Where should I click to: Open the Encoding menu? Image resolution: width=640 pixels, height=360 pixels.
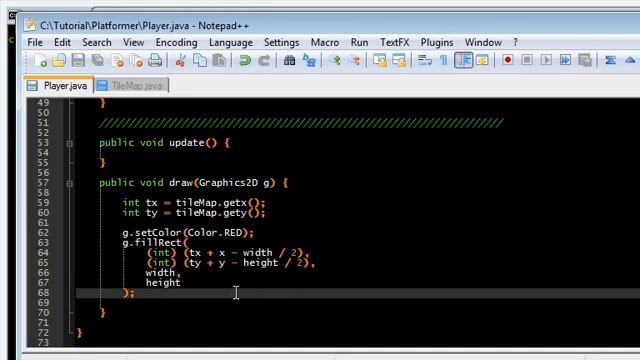tap(176, 42)
